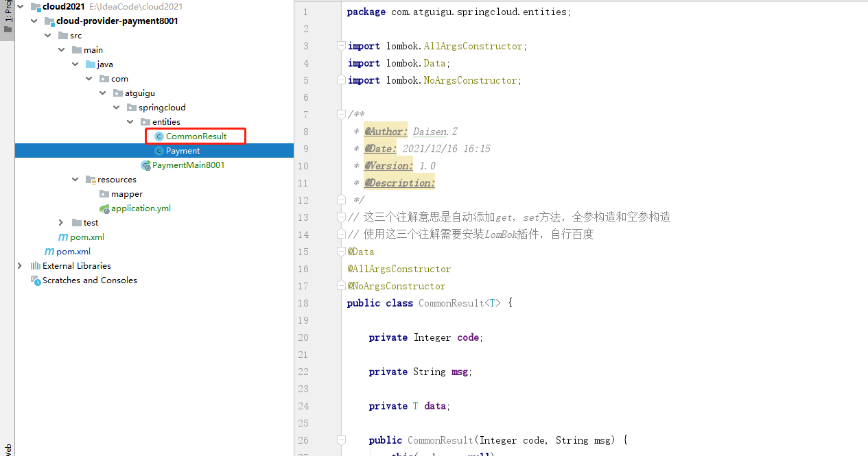The width and height of the screenshot is (868, 456).
Task: Click the entities package icon
Action: coord(145,121)
